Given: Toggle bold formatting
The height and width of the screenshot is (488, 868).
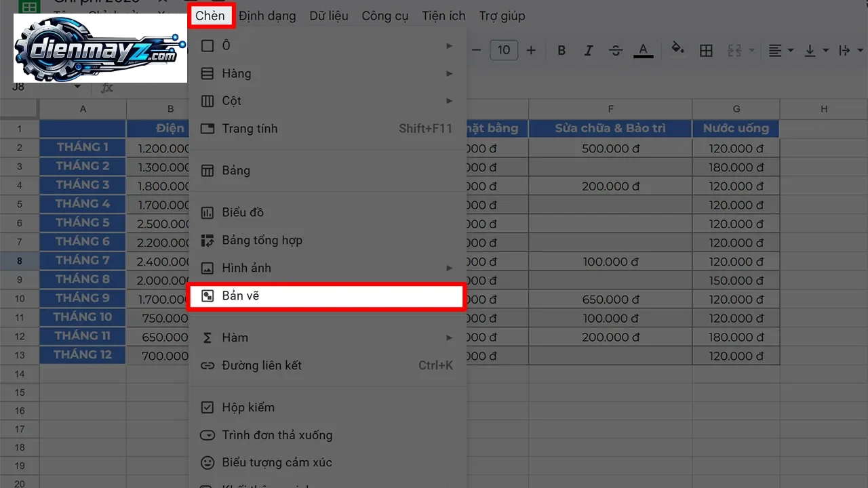Looking at the screenshot, I should (x=561, y=50).
